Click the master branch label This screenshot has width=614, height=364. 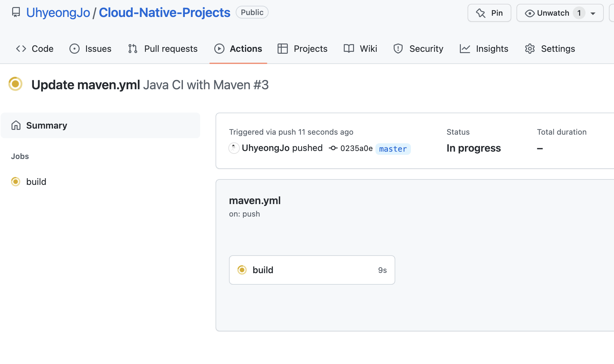[x=393, y=149]
